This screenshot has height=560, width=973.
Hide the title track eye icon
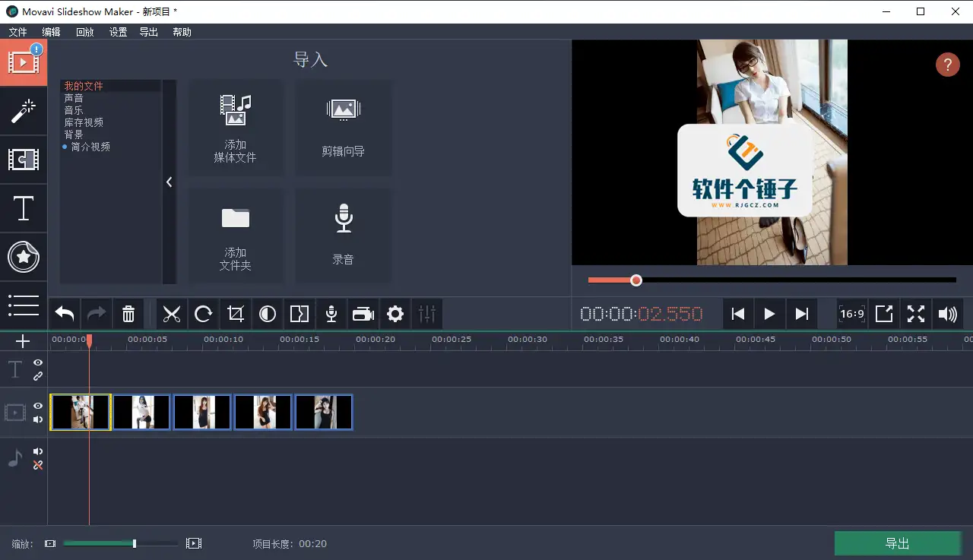tap(38, 363)
